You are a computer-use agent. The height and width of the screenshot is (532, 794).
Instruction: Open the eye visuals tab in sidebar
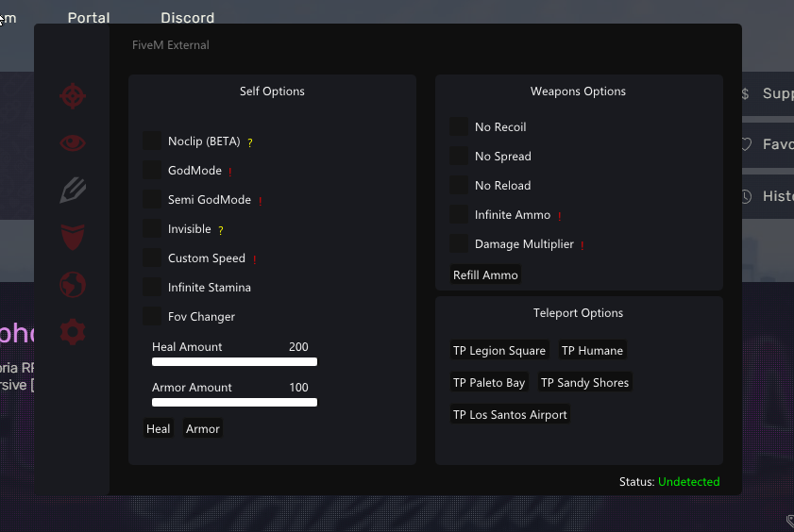[x=73, y=143]
